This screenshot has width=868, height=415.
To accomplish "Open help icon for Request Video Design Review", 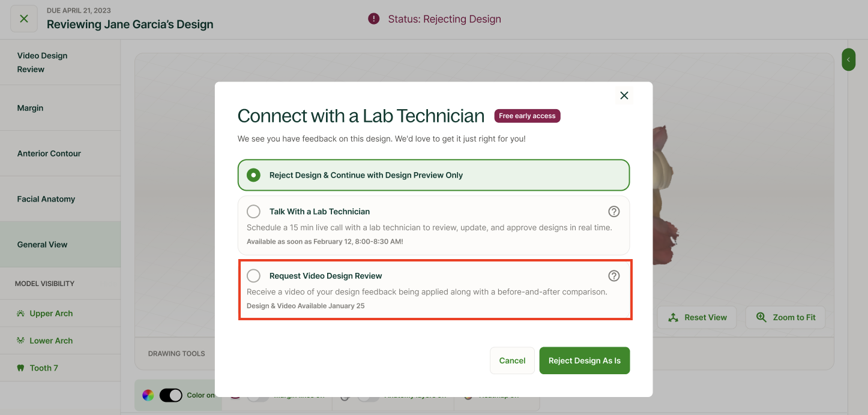I will pos(614,276).
